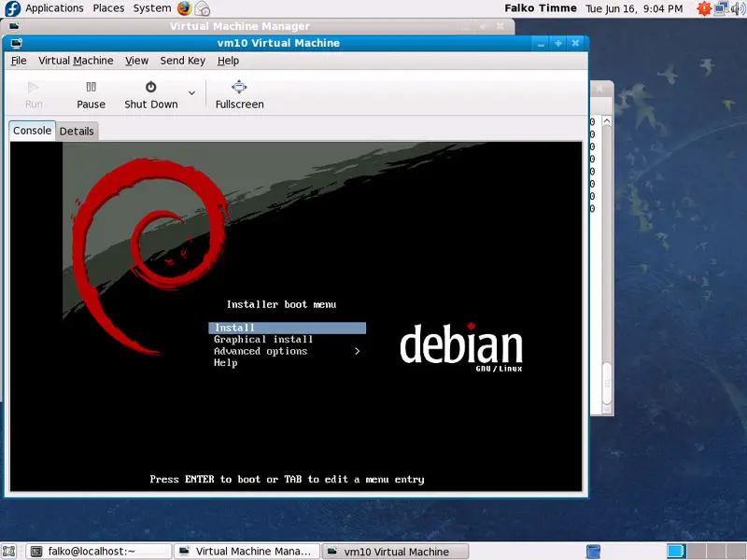Screen dimensions: 747x560
Task: Switch to the Details tab
Action: (x=77, y=132)
